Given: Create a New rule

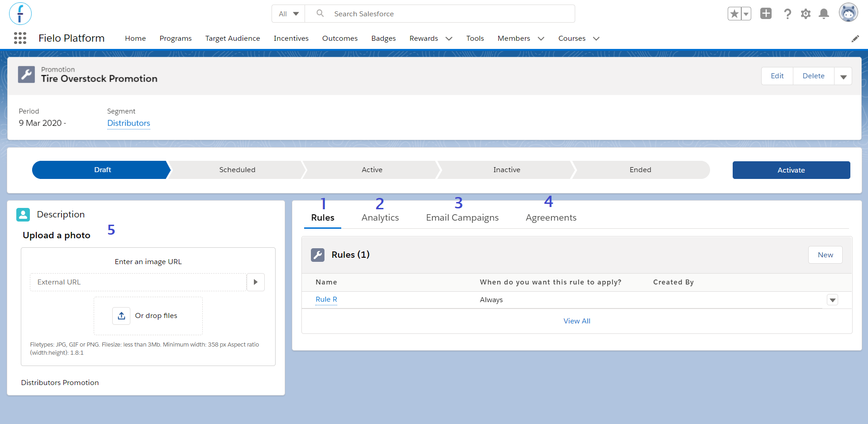Looking at the screenshot, I should 825,255.
